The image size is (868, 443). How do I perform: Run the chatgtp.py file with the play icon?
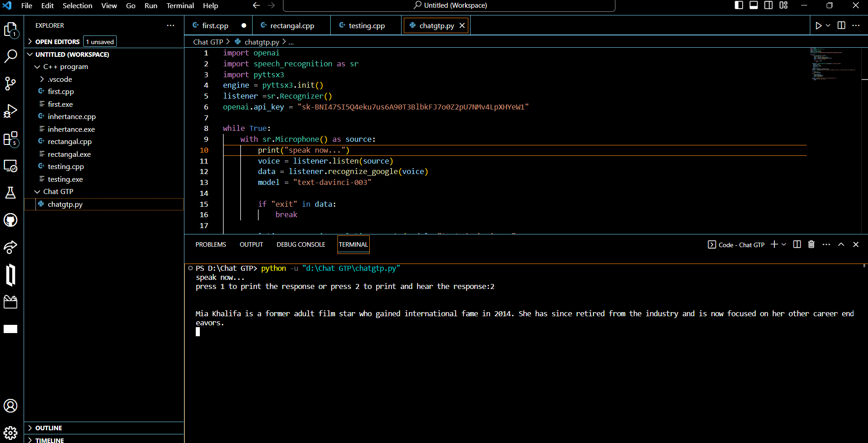819,25
